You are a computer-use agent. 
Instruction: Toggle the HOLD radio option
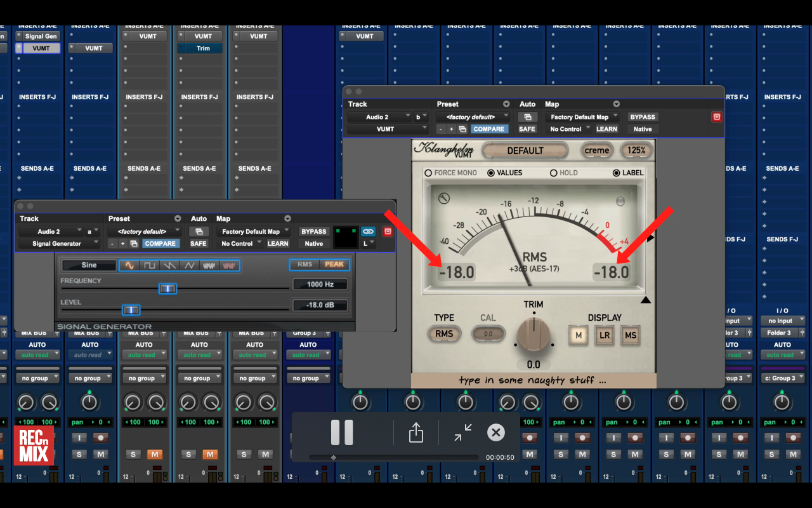553,173
